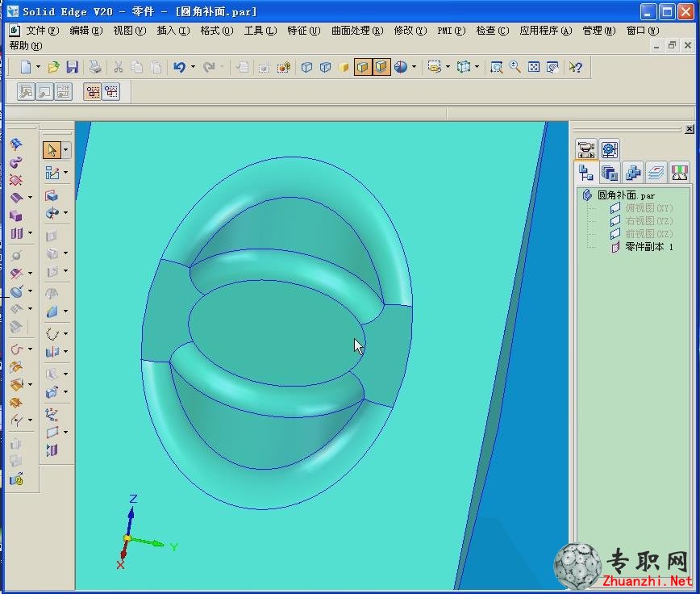Click the solid yellow shaded cube icon
Image resolution: width=700 pixels, height=594 pixels.
click(344, 67)
